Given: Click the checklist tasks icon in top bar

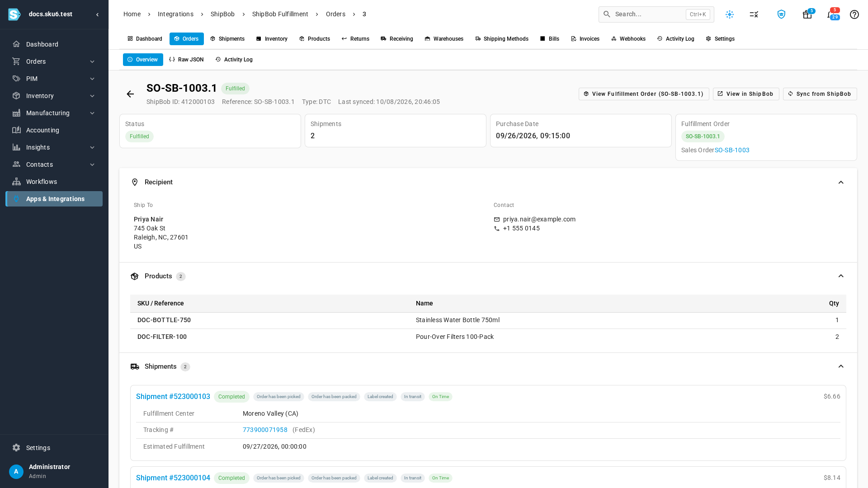Looking at the screenshot, I should [754, 14].
